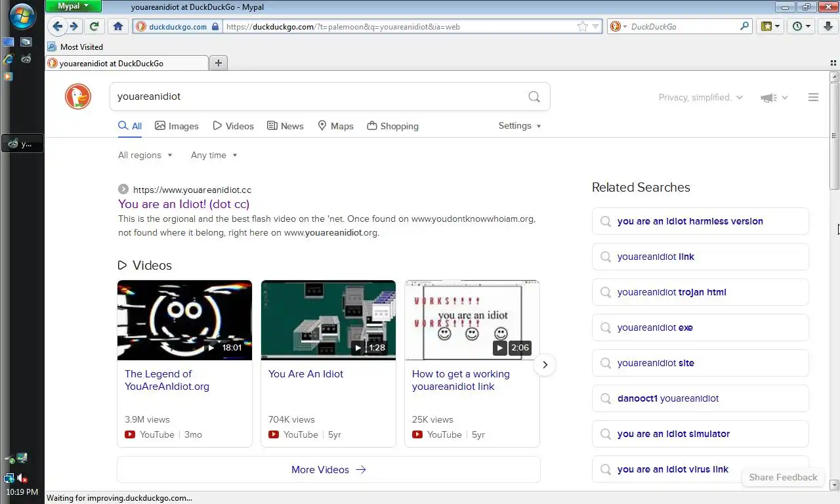
Task: Open a new tab with the plus button
Action: (219, 63)
